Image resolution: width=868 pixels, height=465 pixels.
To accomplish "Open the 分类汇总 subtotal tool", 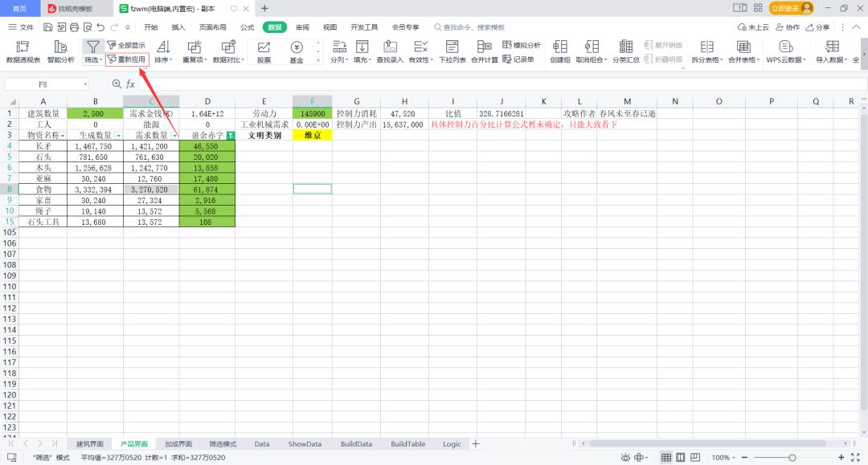I will point(626,52).
